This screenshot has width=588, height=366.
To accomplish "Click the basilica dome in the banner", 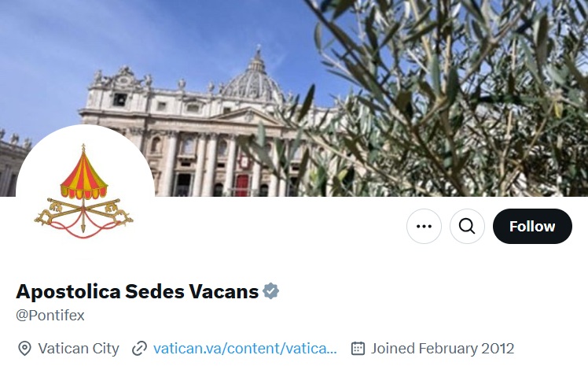I will coord(254,79).
